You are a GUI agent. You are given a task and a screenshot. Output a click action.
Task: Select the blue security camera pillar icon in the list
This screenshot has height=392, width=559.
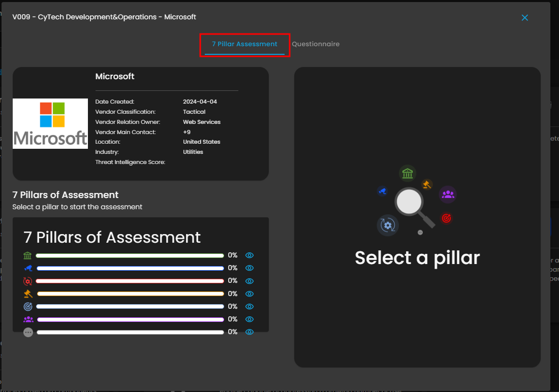click(28, 268)
